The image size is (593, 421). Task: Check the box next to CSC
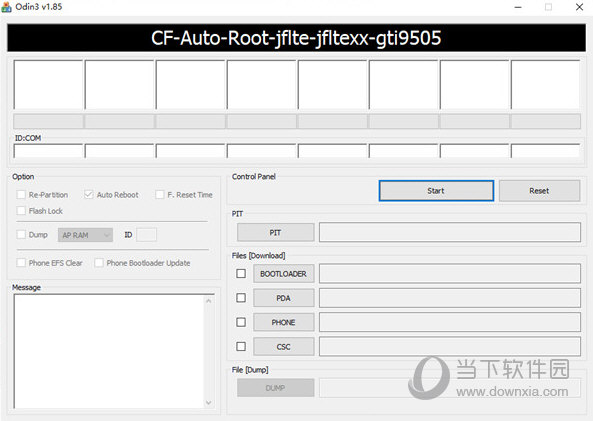tap(241, 346)
